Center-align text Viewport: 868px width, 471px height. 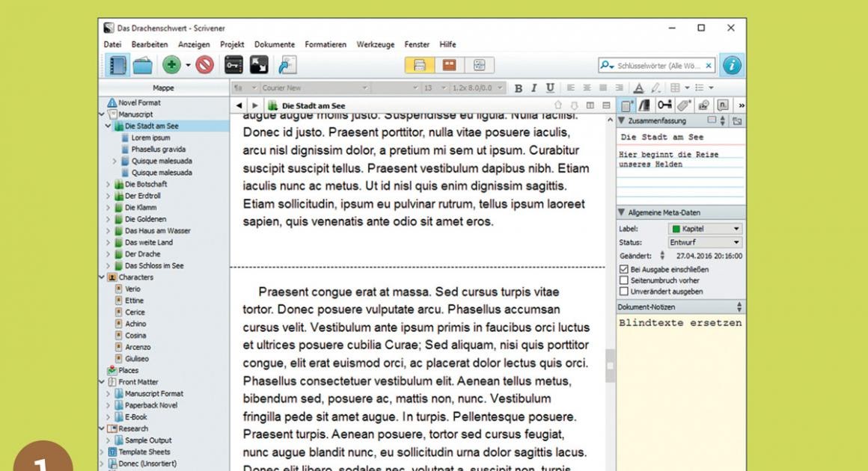587,88
